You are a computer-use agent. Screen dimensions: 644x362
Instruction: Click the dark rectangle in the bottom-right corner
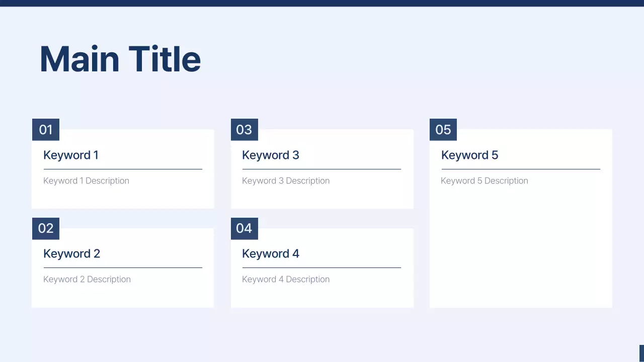point(641,353)
